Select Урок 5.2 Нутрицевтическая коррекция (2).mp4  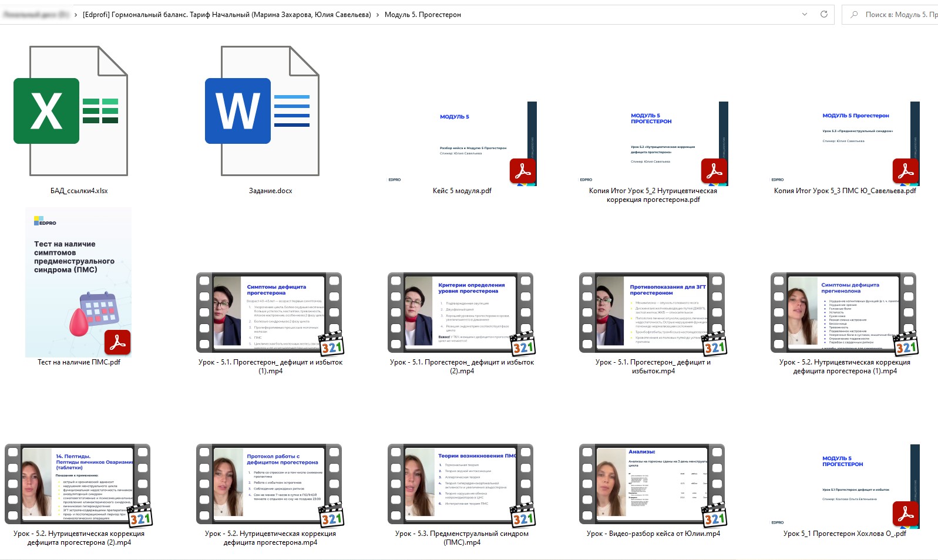79,484
